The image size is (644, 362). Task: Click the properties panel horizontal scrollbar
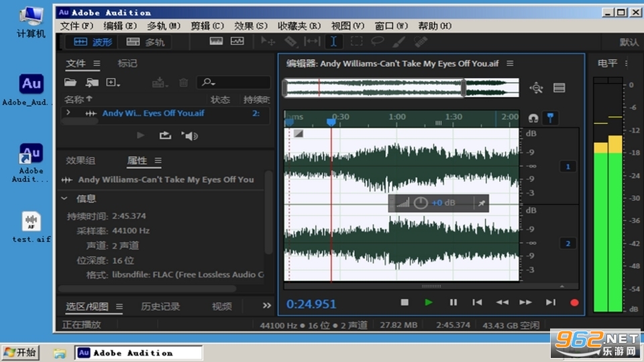tap(148, 288)
